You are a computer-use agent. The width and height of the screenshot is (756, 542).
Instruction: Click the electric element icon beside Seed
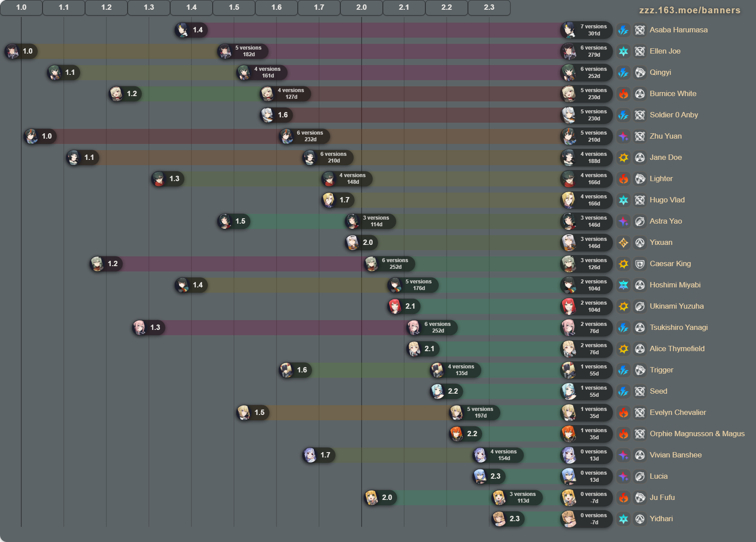tap(624, 391)
